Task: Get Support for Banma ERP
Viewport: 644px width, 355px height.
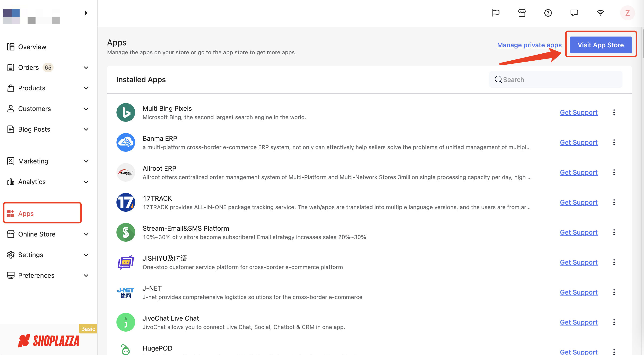Action: coord(579,142)
